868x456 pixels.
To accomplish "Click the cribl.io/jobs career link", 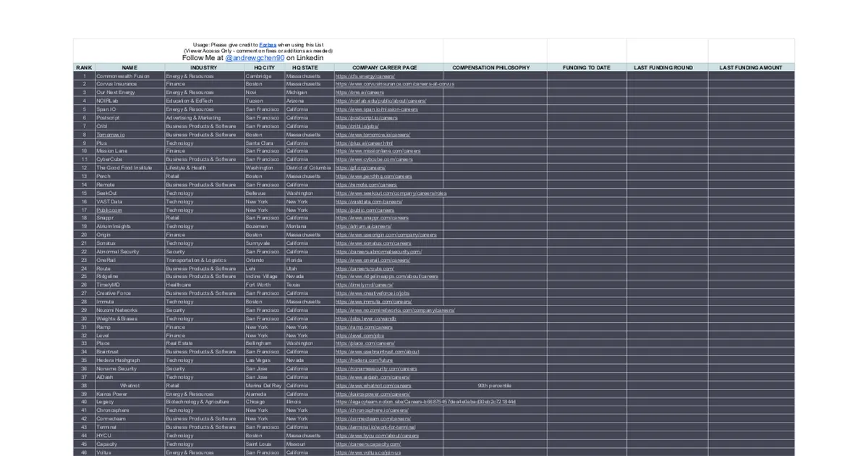I will [x=353, y=125].
